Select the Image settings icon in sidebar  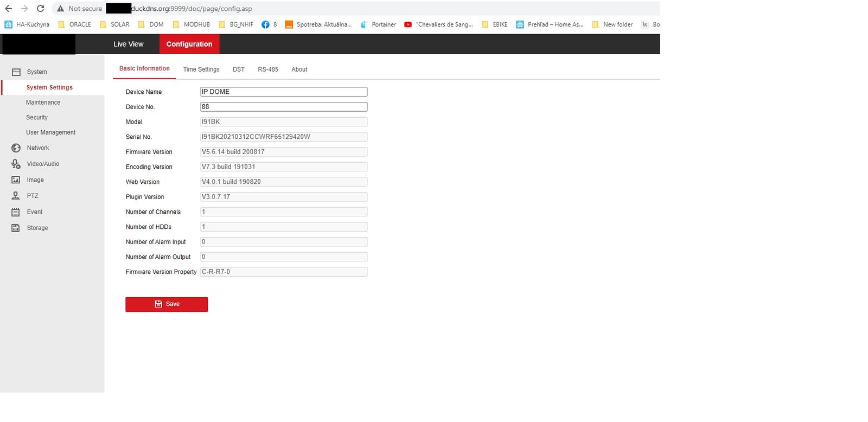[x=16, y=180]
